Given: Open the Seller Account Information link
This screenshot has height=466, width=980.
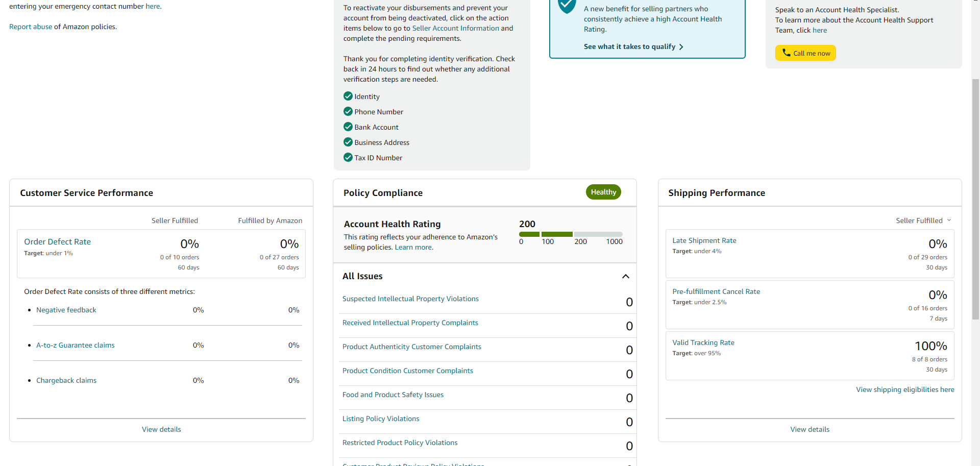Looking at the screenshot, I should (455, 28).
